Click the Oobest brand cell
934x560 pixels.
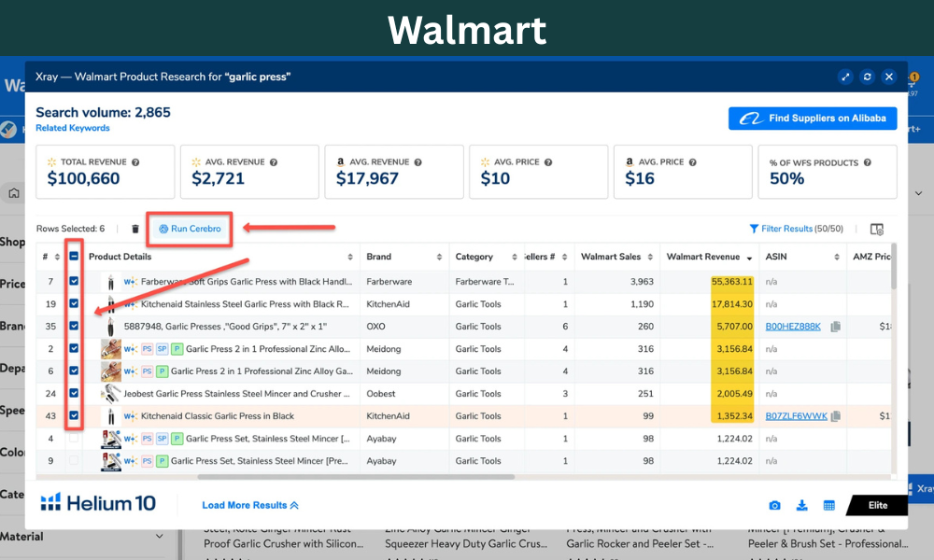pos(381,394)
